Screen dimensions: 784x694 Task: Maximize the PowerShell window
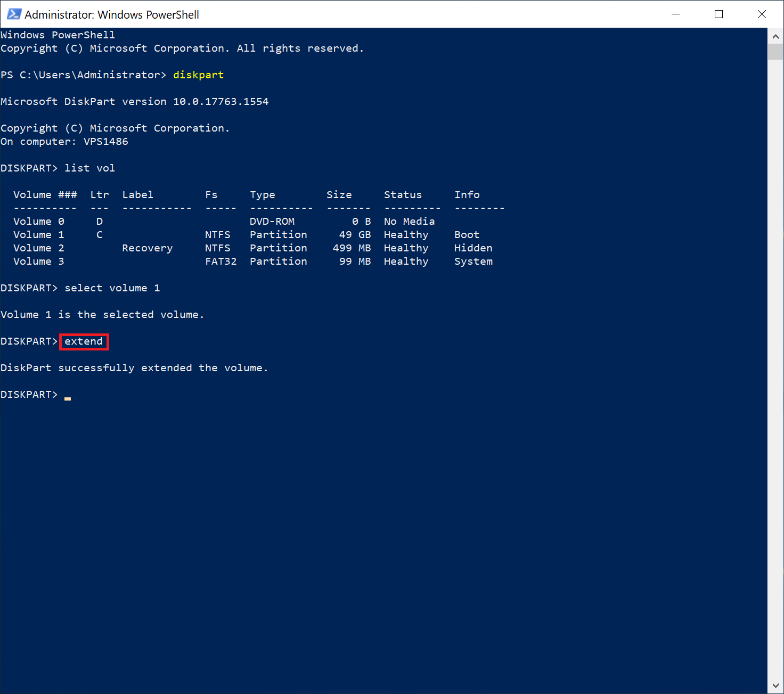click(718, 14)
